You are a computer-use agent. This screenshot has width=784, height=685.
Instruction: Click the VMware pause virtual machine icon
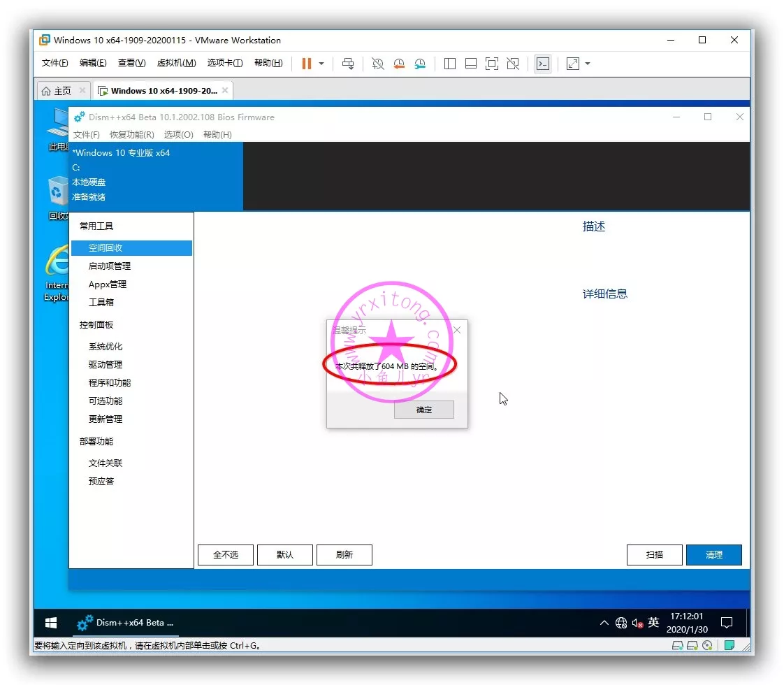306,64
